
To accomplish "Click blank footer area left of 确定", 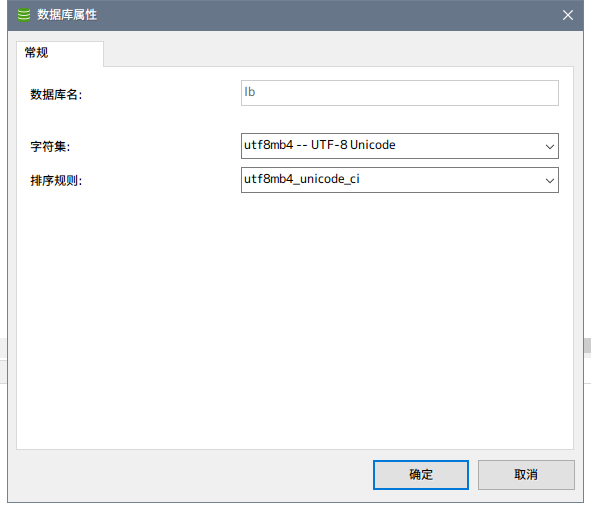I will pos(188,475).
